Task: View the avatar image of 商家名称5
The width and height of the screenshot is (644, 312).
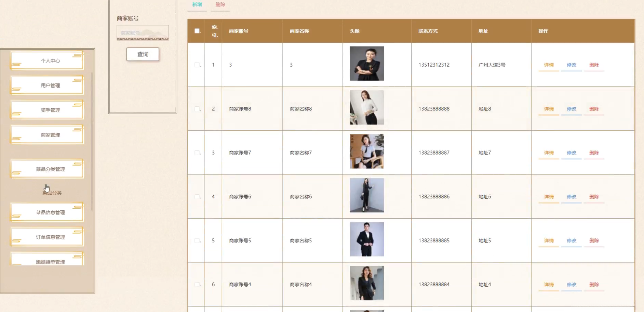Action: (366, 239)
